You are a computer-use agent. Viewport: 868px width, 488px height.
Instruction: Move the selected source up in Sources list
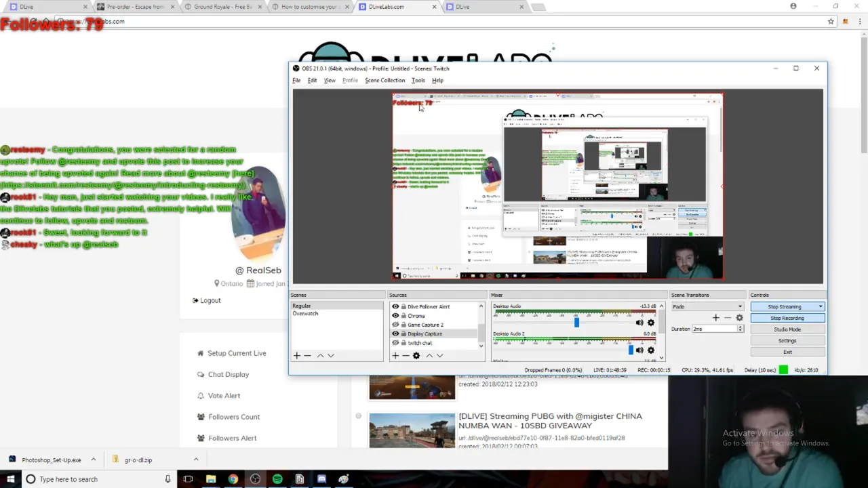(x=429, y=355)
